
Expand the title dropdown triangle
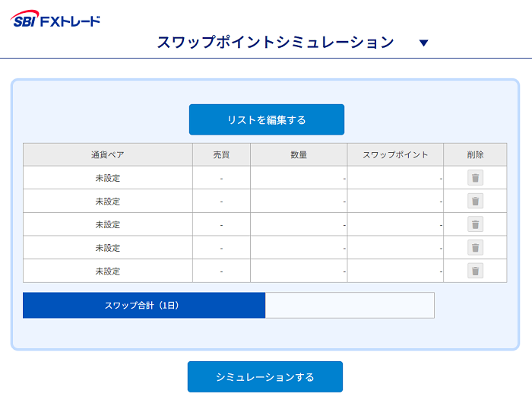[423, 43]
